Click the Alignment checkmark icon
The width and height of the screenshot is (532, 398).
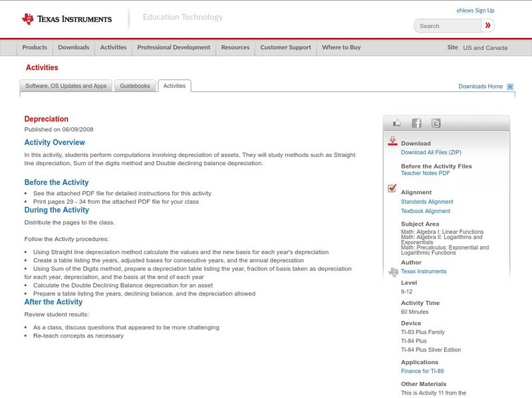pyautogui.click(x=392, y=188)
